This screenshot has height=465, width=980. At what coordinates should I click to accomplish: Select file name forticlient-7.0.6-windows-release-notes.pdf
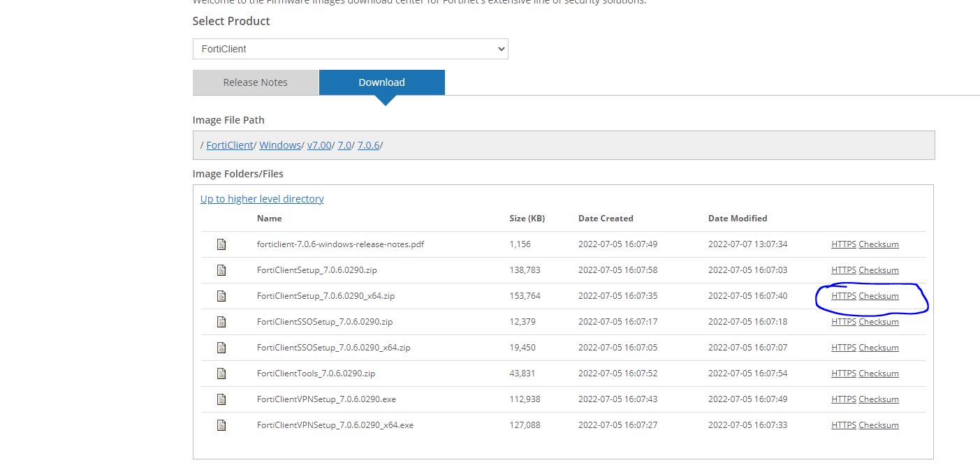click(340, 244)
